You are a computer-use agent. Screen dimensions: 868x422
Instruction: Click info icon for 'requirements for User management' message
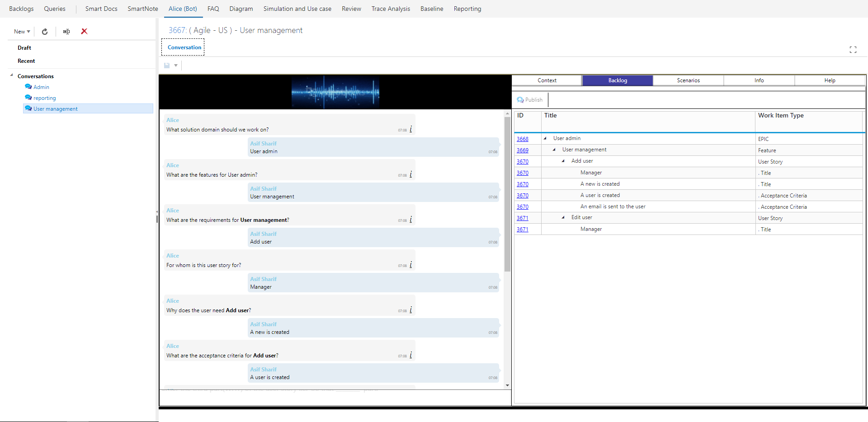(x=411, y=220)
